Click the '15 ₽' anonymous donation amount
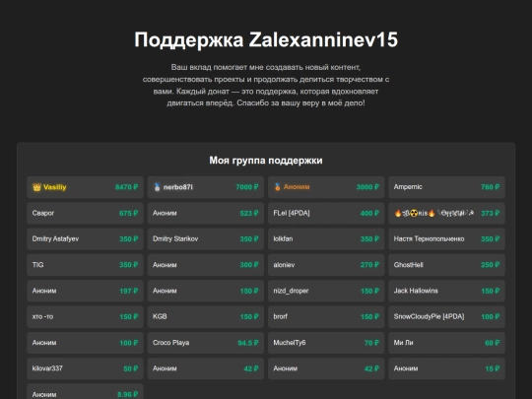This screenshot has width=532, height=399. [493, 368]
